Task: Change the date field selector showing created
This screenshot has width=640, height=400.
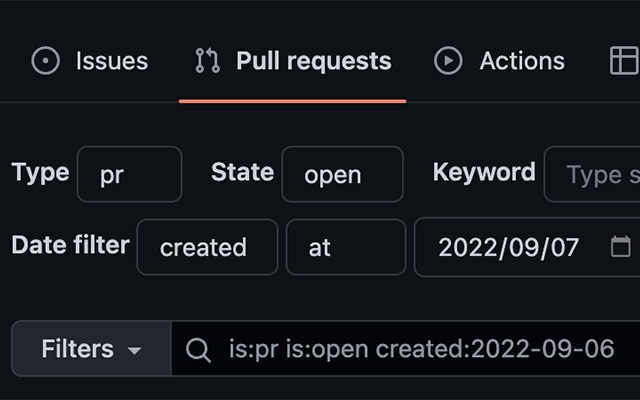Action: 206,247
